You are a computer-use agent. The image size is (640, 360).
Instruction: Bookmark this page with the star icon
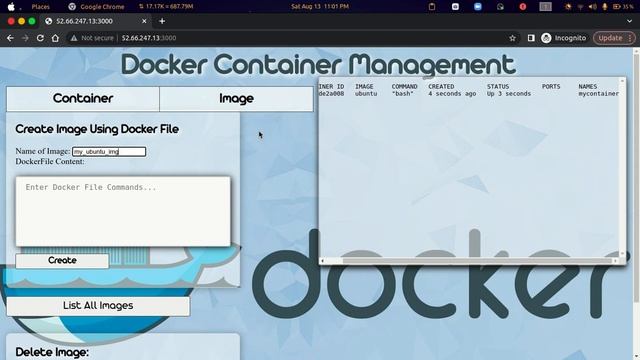pos(513,38)
